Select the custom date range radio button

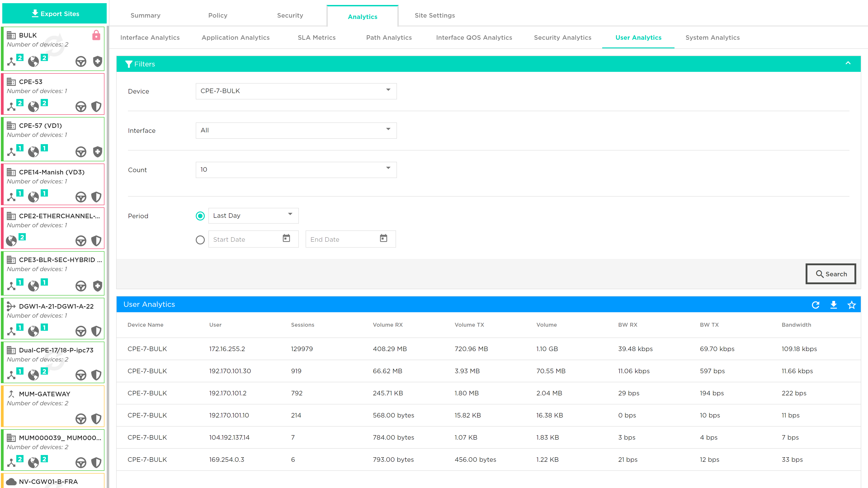pos(200,240)
